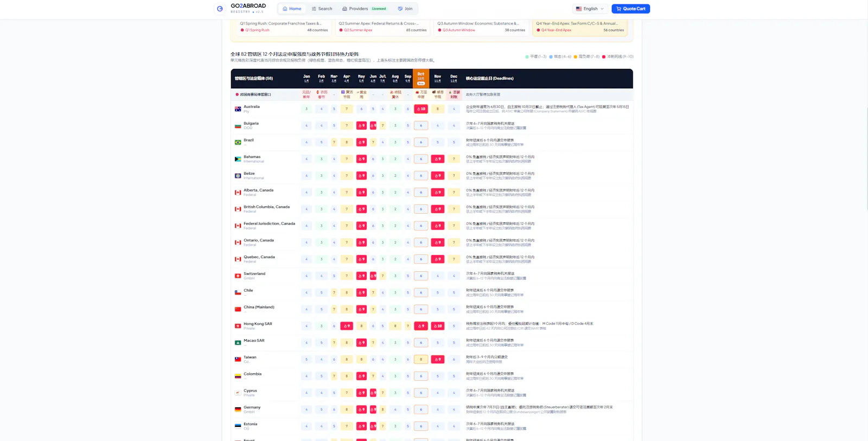
Task: Click the Estonia flag icon
Action: click(x=238, y=426)
